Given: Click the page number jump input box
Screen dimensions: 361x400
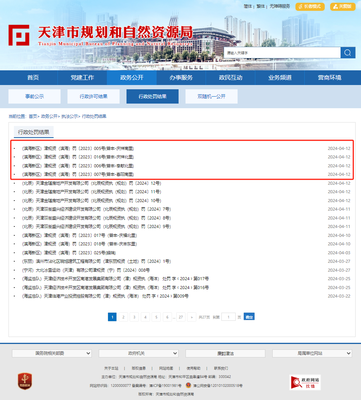Looking at the screenshot, I should [x=229, y=317].
